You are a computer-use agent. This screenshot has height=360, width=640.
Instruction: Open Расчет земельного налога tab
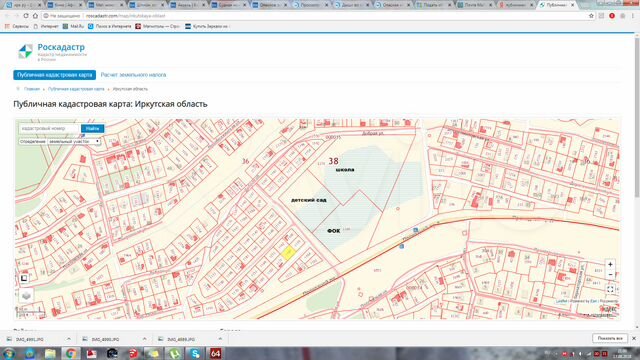[133, 75]
